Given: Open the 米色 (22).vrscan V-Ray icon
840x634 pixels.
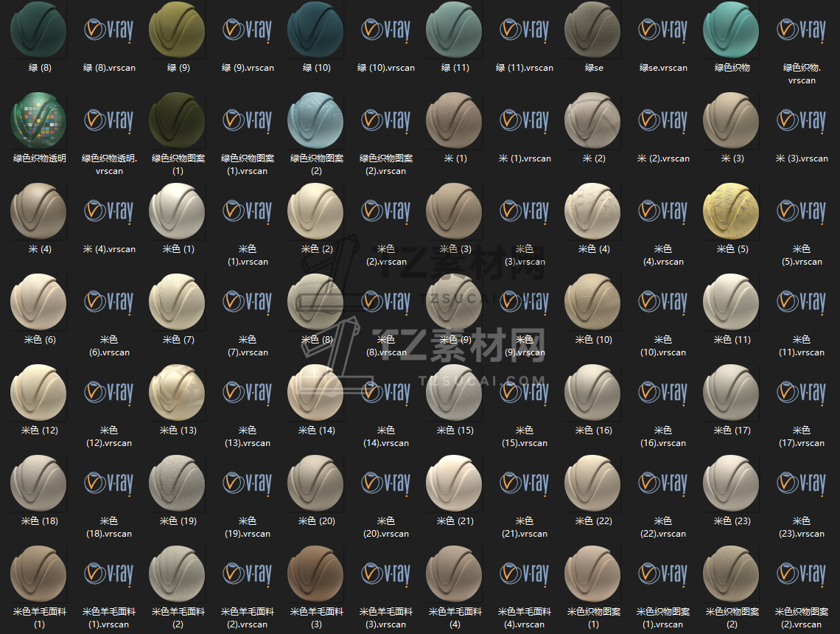Looking at the screenshot, I should [x=663, y=482].
